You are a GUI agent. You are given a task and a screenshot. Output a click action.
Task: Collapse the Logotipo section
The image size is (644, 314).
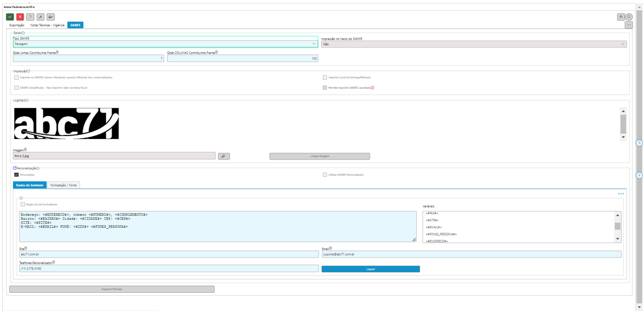(x=27, y=100)
